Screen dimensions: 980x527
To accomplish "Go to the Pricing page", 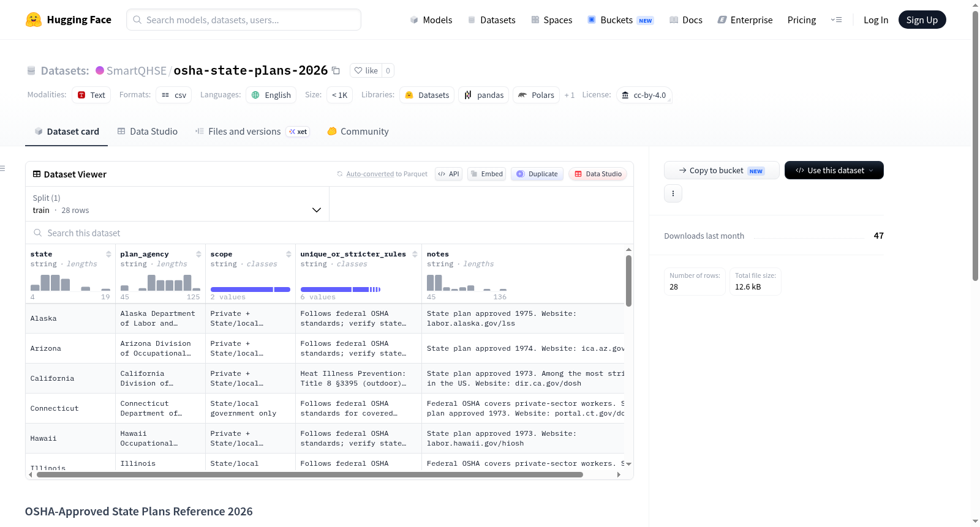I will [802, 20].
